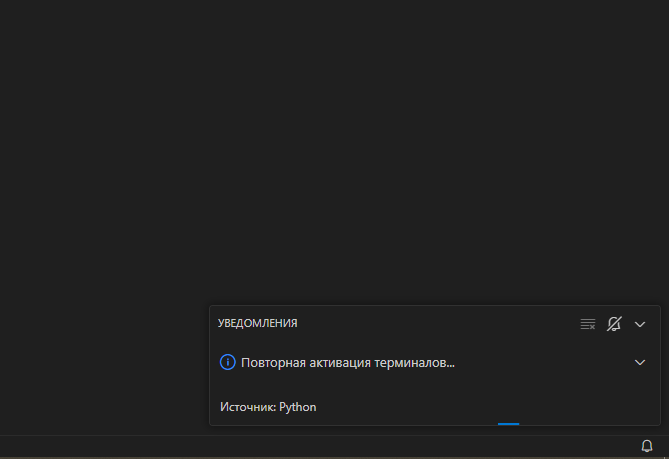Click the 'УВЕДОМЛЕНИЯ' panel heading

[x=258, y=323]
